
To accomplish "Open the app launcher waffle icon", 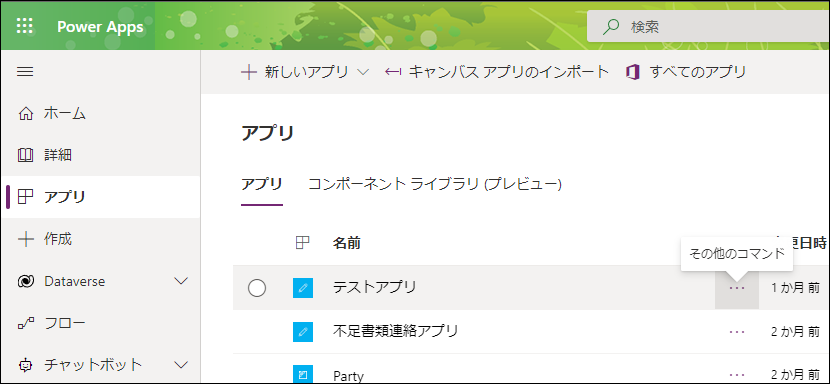I will pos(25,26).
